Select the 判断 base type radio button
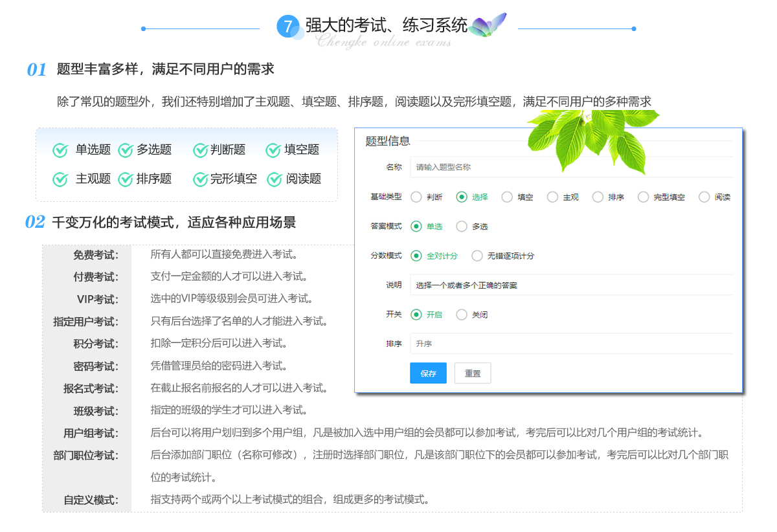 coord(416,197)
